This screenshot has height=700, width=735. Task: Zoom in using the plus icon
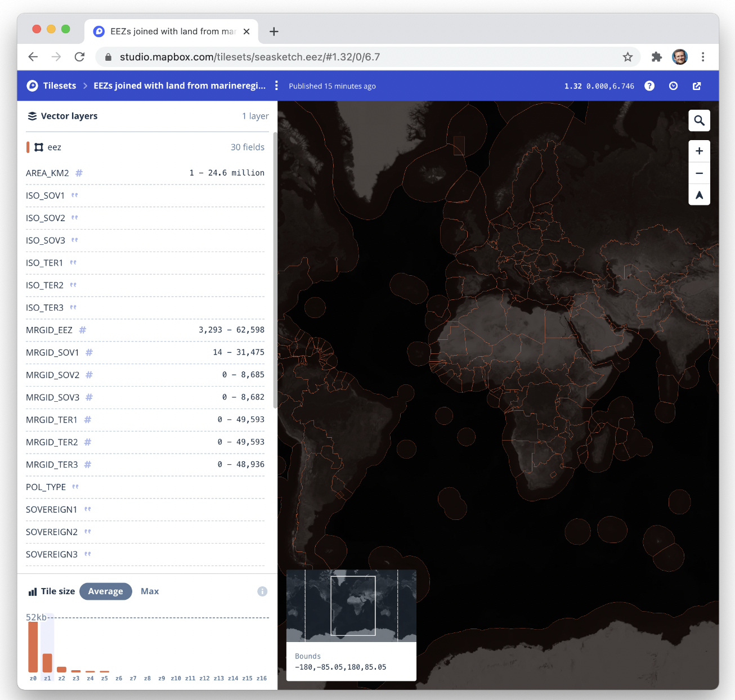tap(699, 151)
